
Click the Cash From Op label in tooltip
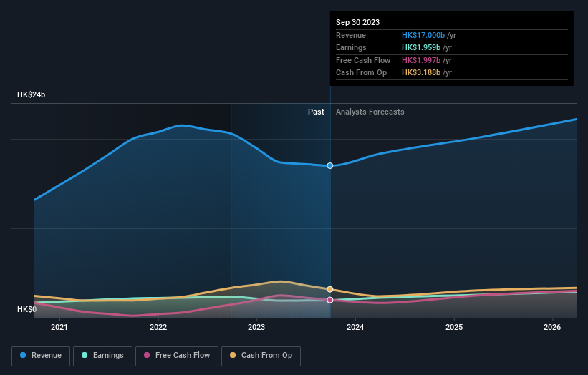361,73
